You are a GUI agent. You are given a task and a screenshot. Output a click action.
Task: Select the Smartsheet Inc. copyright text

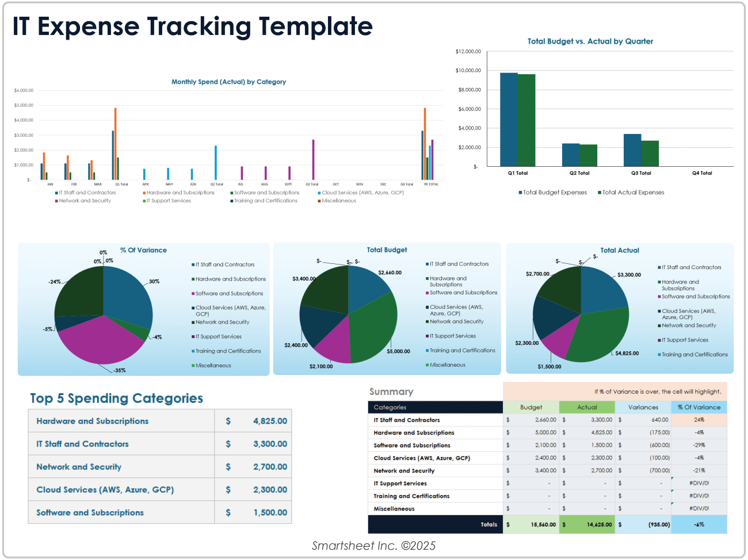tap(374, 545)
